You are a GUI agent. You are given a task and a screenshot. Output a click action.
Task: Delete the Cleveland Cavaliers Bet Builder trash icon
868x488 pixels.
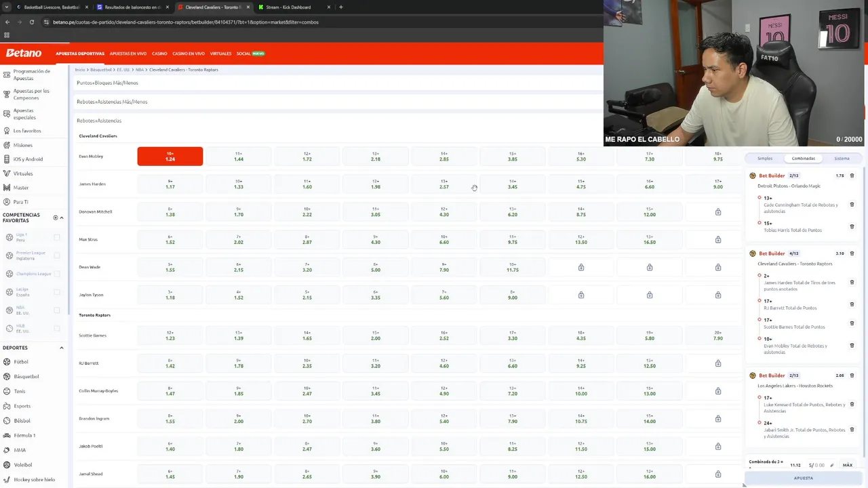pyautogui.click(x=852, y=253)
